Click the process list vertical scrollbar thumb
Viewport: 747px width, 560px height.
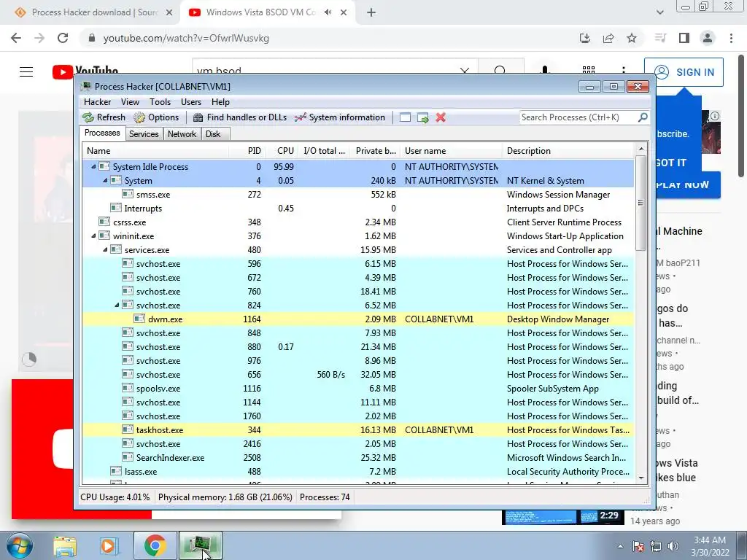[640, 204]
